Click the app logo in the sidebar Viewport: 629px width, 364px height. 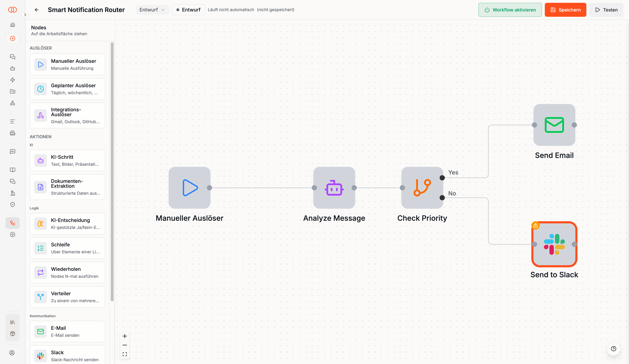click(12, 10)
